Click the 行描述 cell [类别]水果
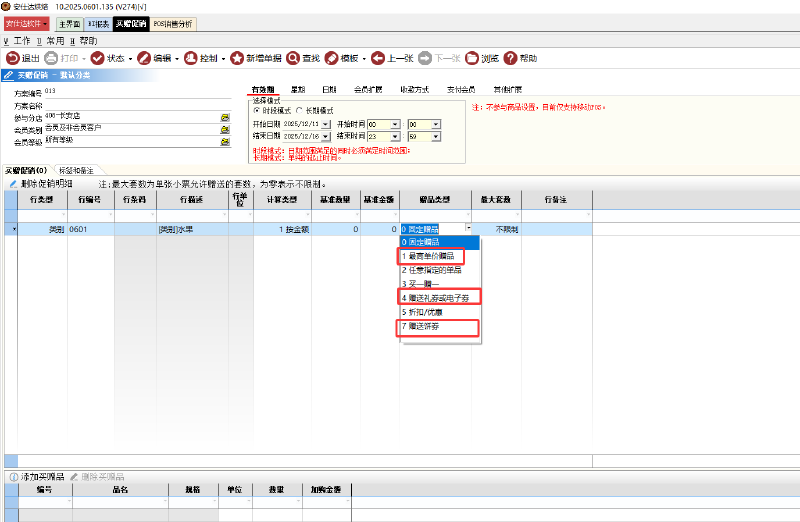This screenshot has width=800, height=522. [192, 230]
